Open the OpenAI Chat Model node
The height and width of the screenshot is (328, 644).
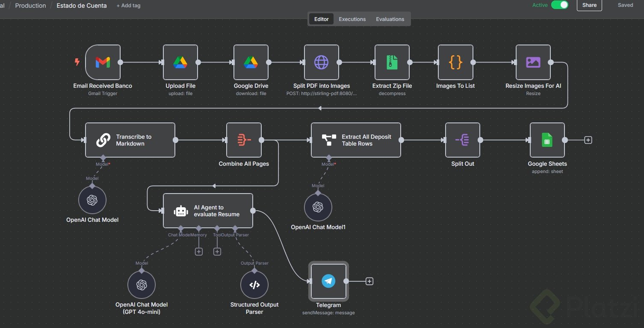point(92,200)
